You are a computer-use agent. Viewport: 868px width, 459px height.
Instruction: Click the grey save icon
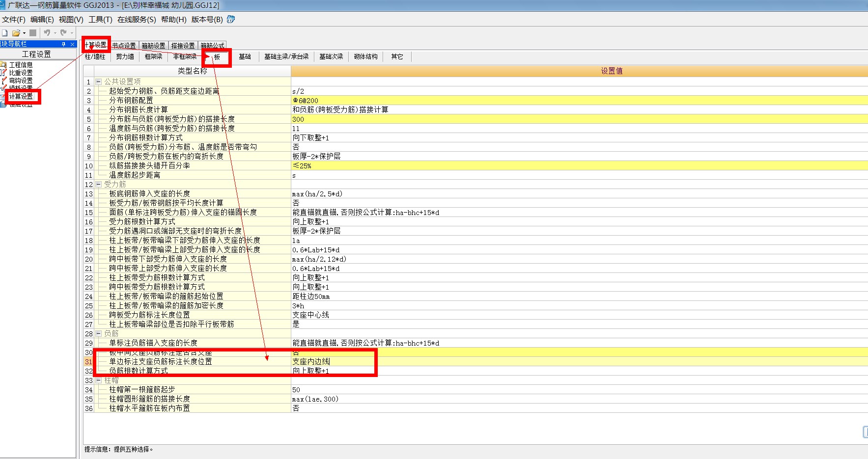[x=33, y=33]
